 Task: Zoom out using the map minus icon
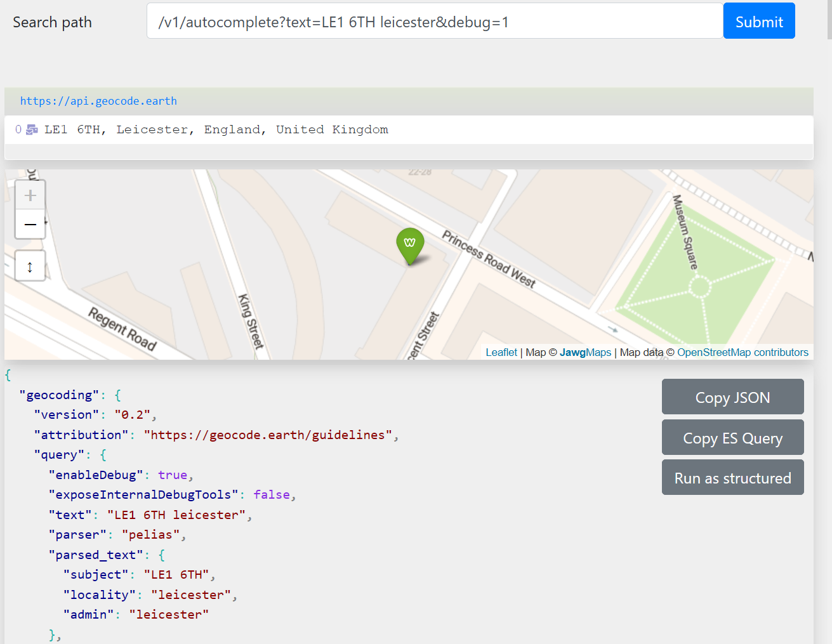point(30,224)
